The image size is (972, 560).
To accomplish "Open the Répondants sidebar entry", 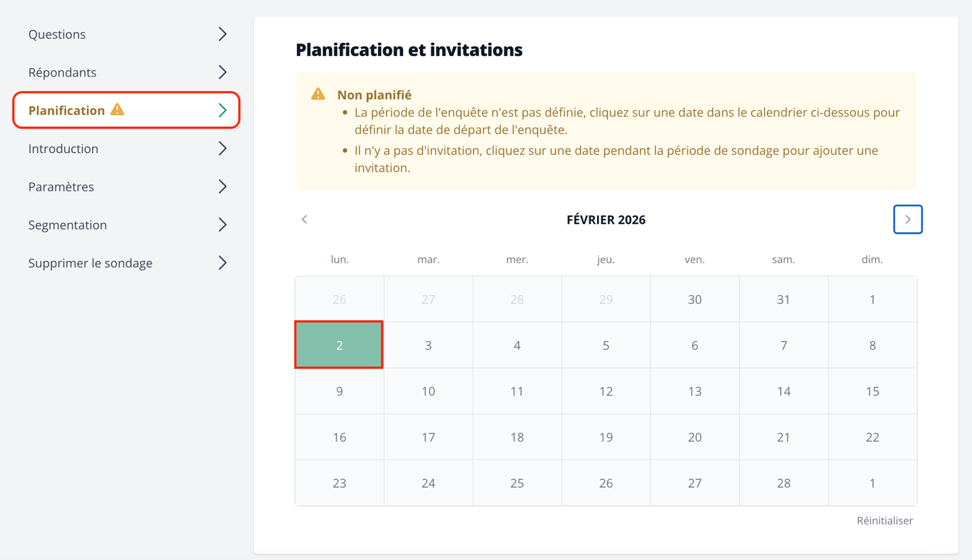I will coord(62,72).
